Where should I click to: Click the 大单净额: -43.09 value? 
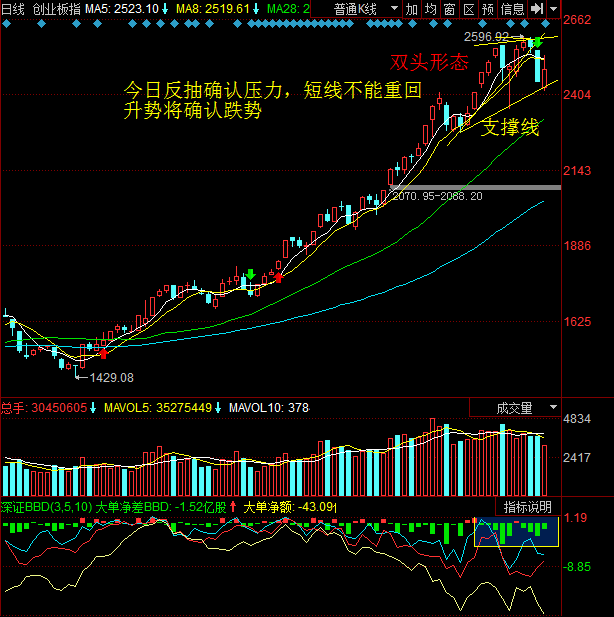[290, 507]
